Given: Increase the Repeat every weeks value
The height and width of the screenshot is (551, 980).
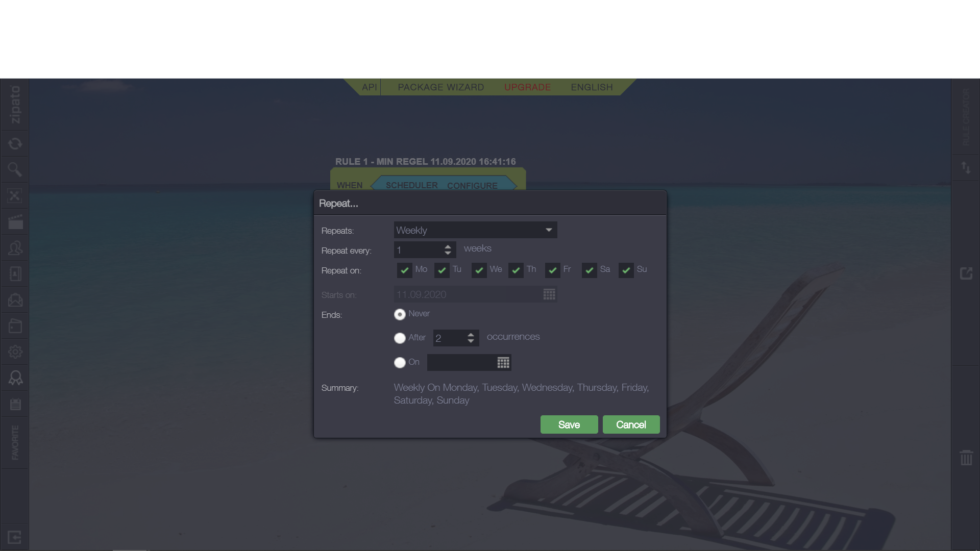Looking at the screenshot, I should [448, 246].
